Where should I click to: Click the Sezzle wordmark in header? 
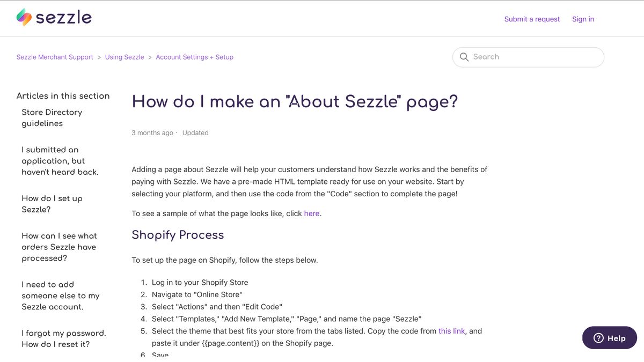coord(63,17)
